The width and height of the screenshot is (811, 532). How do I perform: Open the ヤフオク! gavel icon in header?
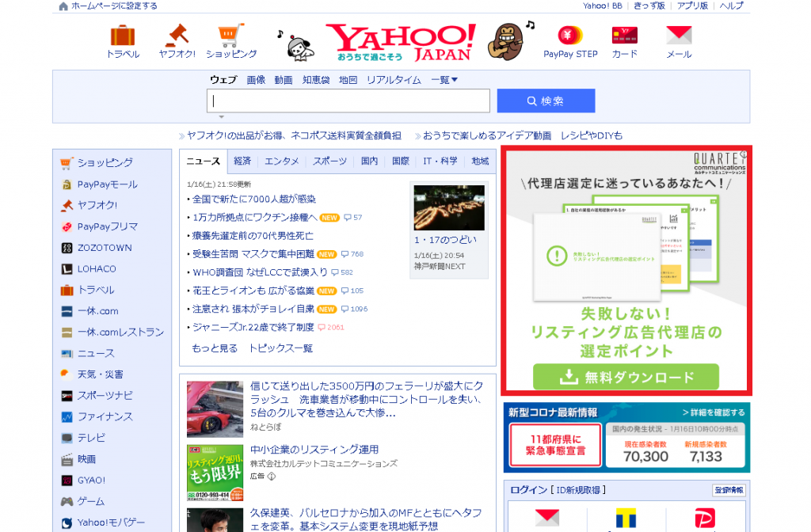point(177,36)
